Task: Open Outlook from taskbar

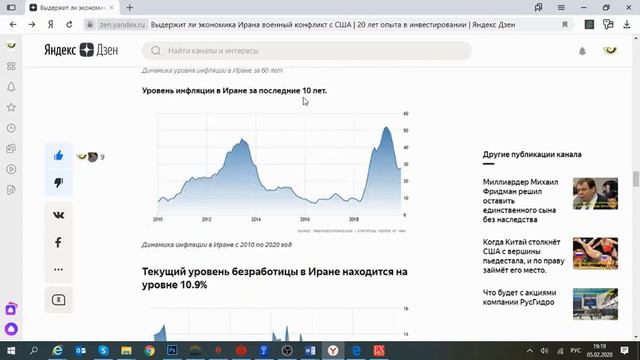Action: point(80,351)
